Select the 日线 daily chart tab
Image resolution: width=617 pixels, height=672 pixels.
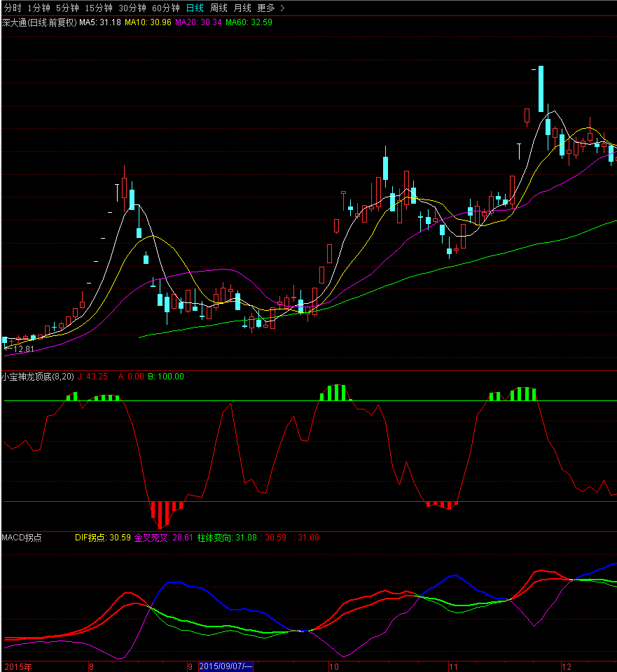tap(195, 8)
